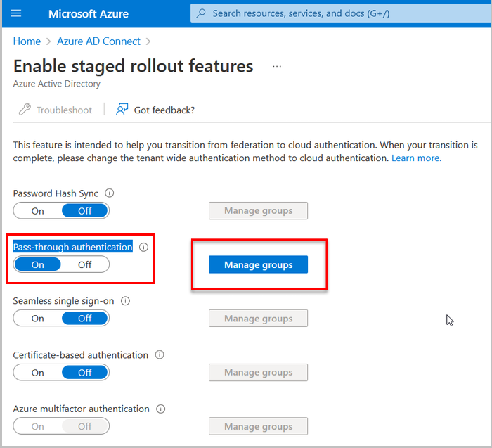Set Password Hash Sync to Off

pyautogui.click(x=85, y=211)
